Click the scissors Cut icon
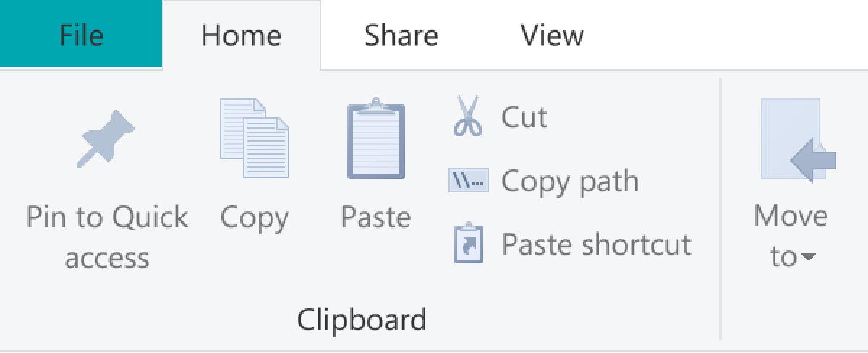 (x=468, y=116)
